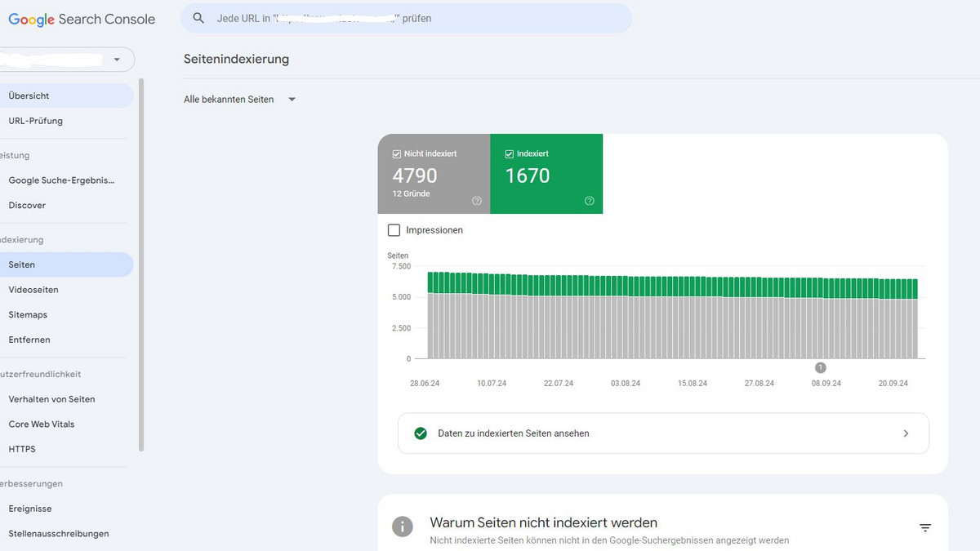Select Sitemaps in the sidebar
Image resolution: width=980 pixels, height=551 pixels.
coord(28,315)
